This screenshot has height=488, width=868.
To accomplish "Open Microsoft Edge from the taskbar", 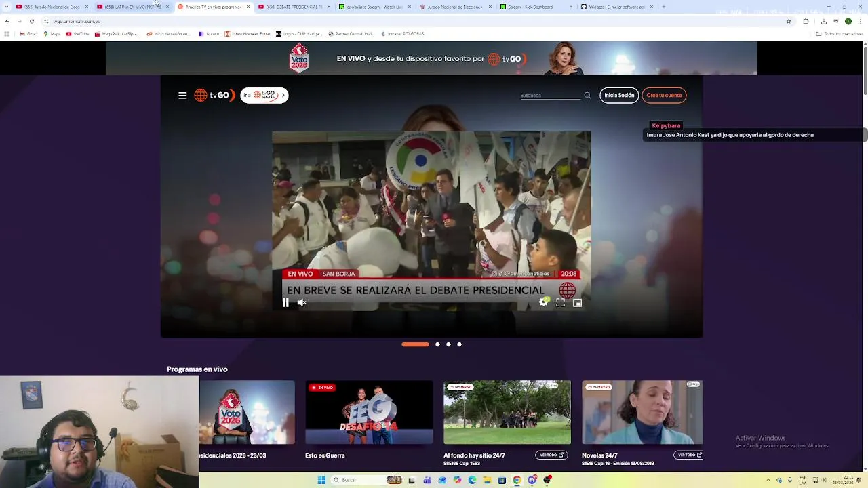I will point(472,480).
